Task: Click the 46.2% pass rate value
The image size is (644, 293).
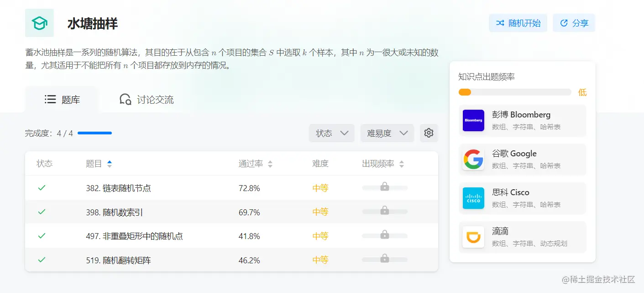Action: [249, 260]
